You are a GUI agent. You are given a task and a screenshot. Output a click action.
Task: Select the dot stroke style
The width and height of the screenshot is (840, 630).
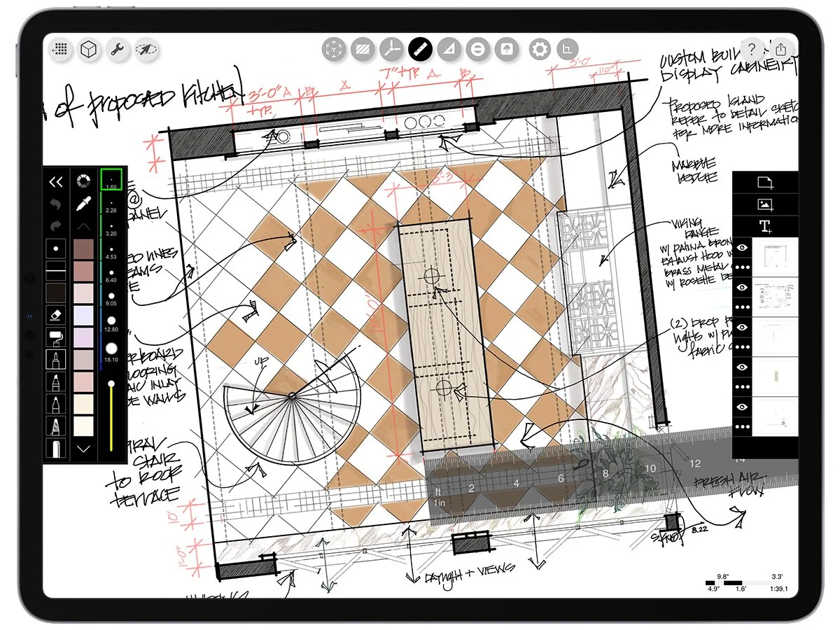(57, 248)
